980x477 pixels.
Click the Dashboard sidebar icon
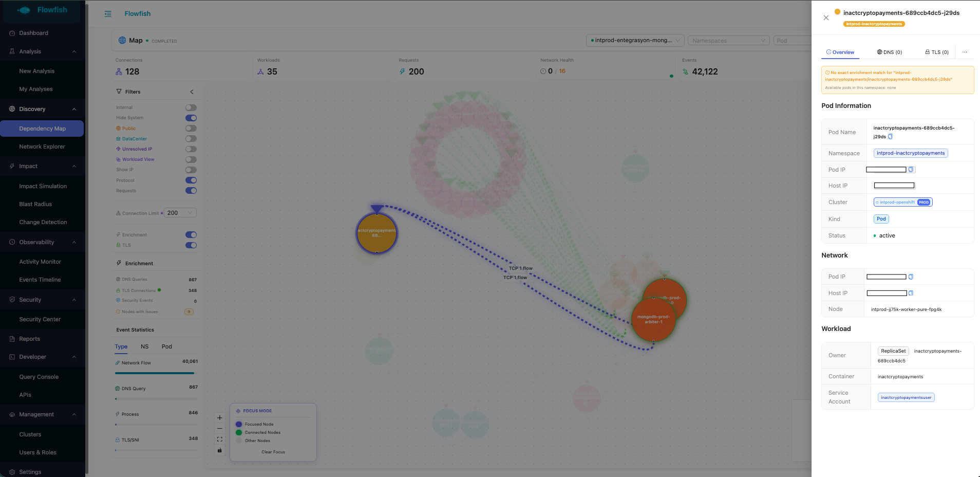[12, 33]
